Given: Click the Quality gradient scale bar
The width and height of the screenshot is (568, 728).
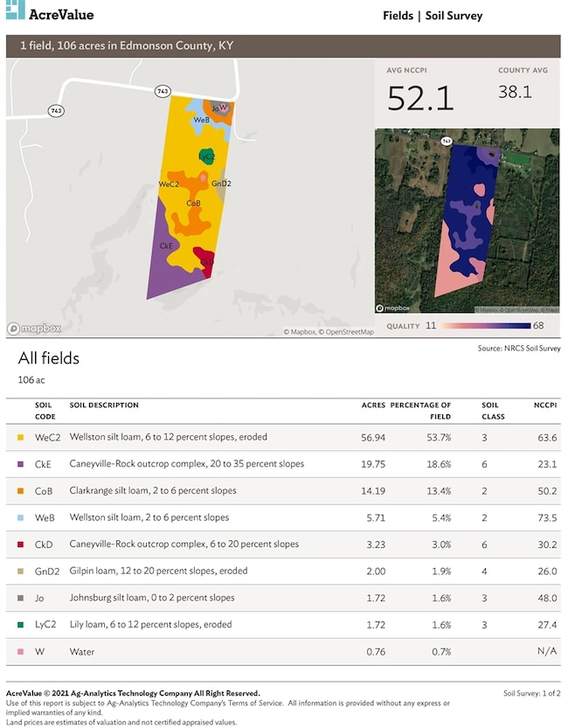Looking at the screenshot, I should (486, 326).
